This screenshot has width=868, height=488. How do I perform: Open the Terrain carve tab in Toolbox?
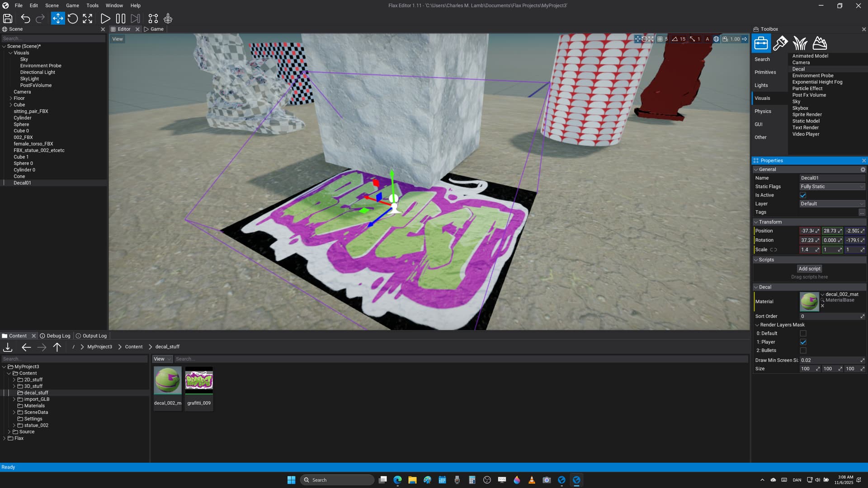tap(820, 43)
